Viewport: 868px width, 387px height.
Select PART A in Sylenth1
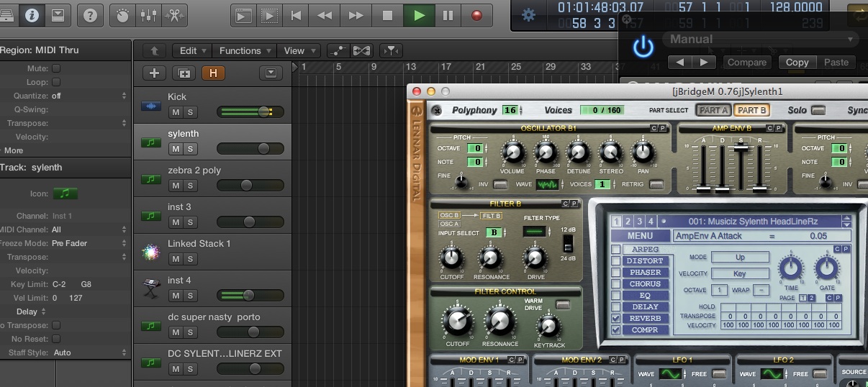point(713,110)
